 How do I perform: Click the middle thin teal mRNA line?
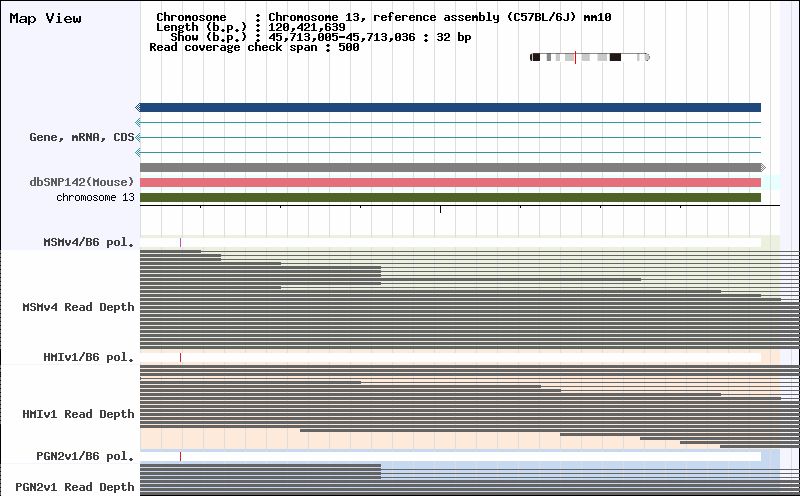click(x=451, y=137)
